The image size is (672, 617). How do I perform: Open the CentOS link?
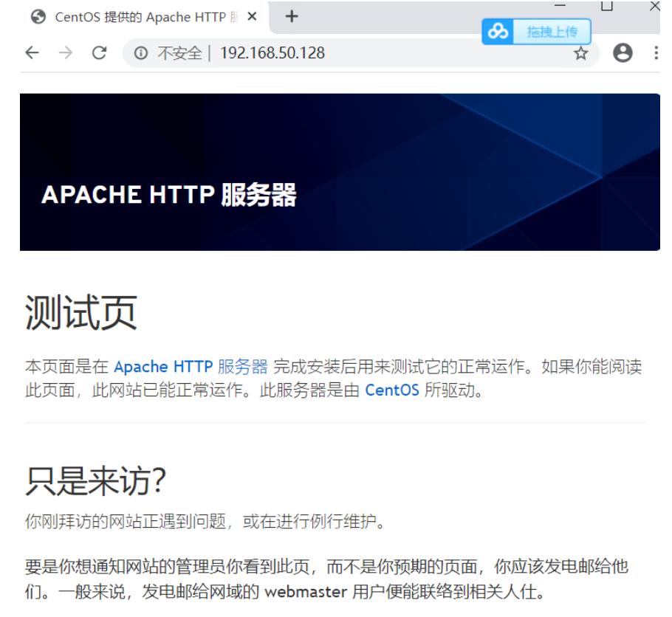tap(391, 390)
